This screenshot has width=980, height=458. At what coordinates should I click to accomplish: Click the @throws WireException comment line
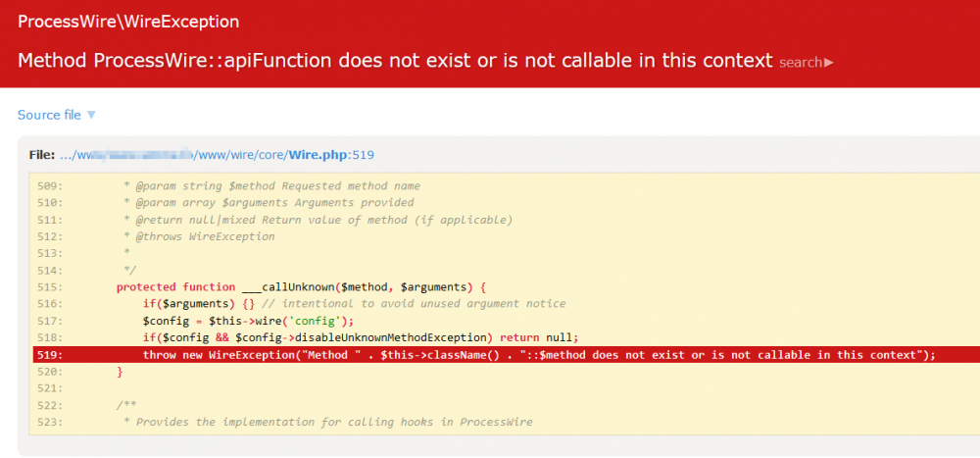pos(199,236)
